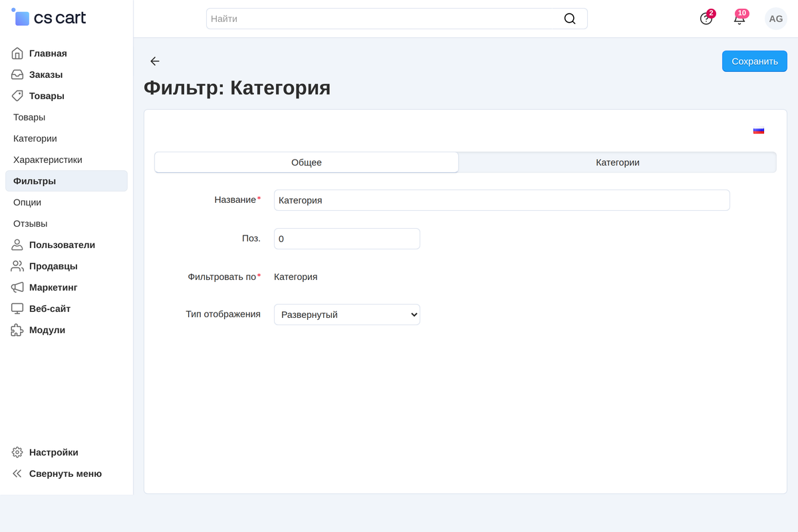Open the help icon with badge 2

click(x=706, y=19)
